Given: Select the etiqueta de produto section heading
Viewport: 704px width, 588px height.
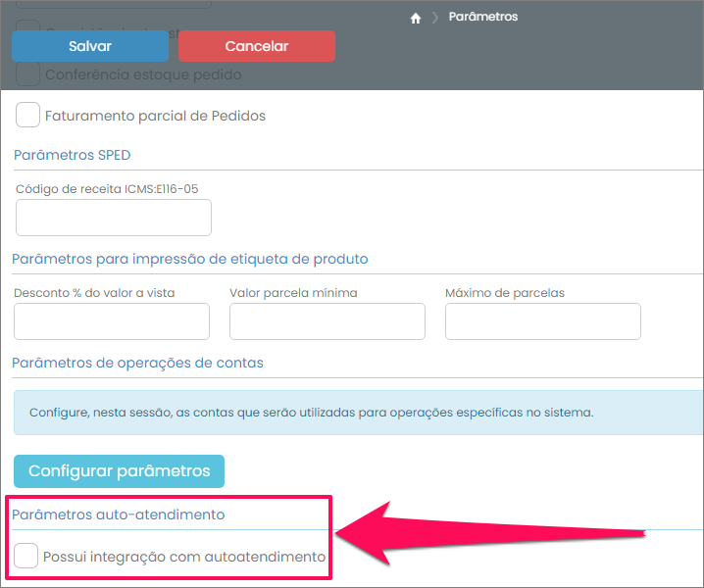Looking at the screenshot, I should click(189, 259).
